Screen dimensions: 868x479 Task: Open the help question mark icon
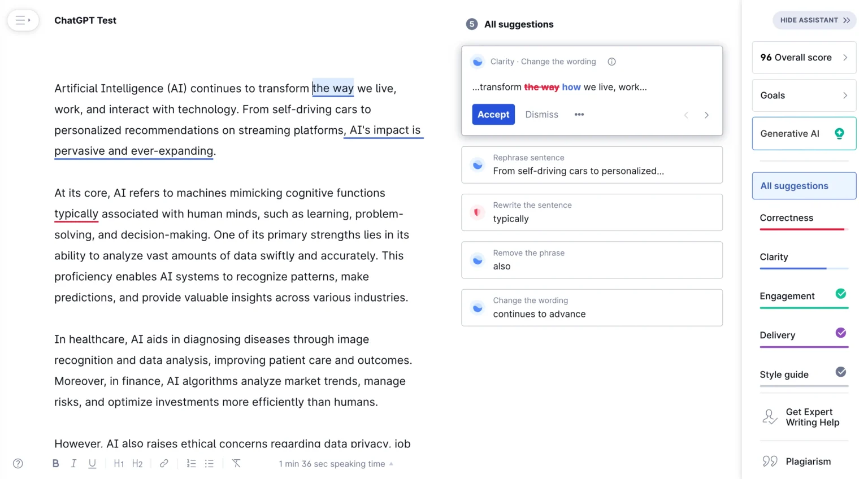click(x=18, y=464)
